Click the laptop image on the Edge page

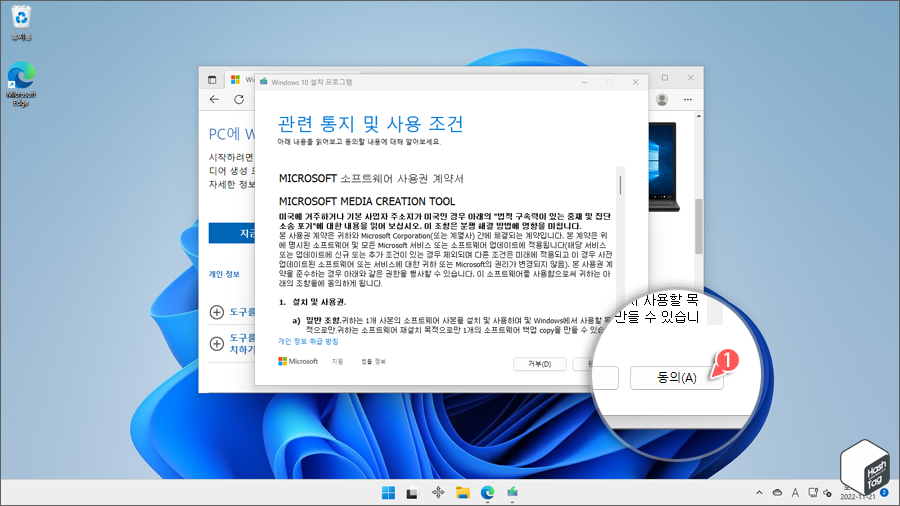coord(664,166)
